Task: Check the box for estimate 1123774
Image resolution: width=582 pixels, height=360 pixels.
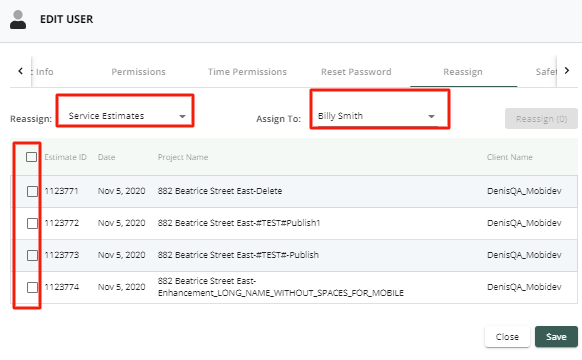Action: click(x=32, y=287)
